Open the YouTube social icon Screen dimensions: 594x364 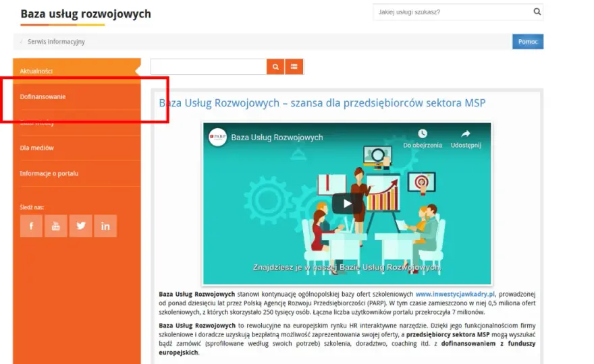pyautogui.click(x=55, y=226)
